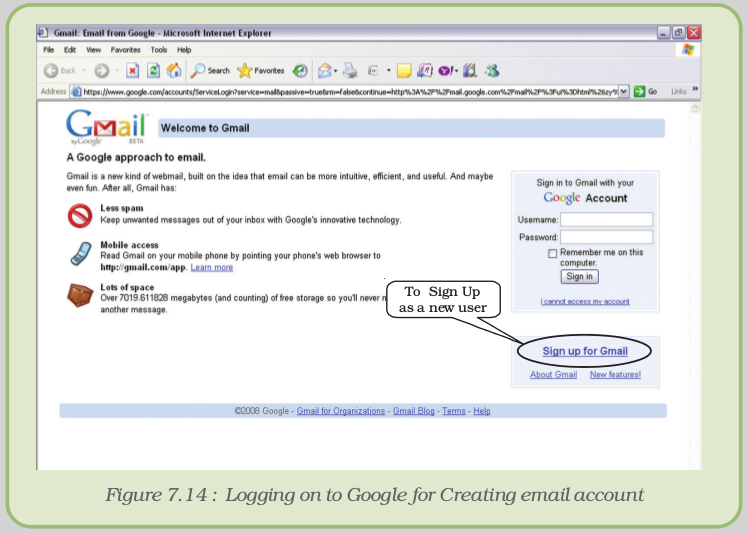Viewport: 747px width, 533px height.
Task: Open the Terms footer link
Action: [x=454, y=411]
